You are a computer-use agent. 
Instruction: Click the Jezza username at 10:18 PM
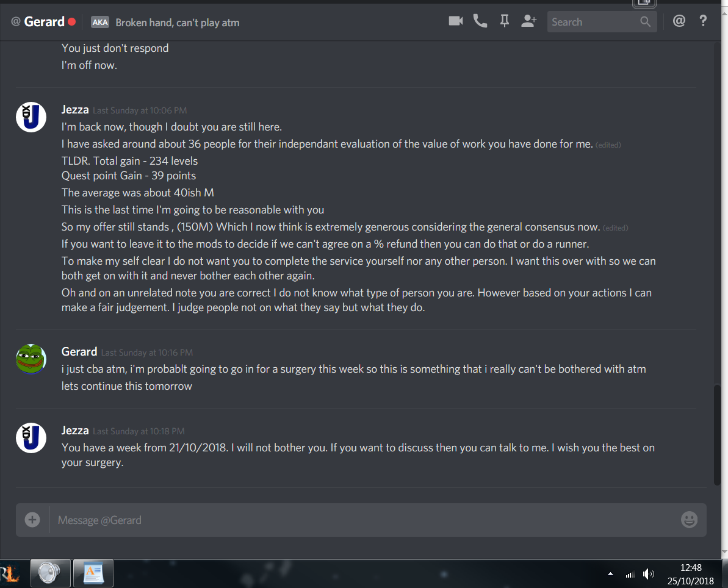pos(75,430)
